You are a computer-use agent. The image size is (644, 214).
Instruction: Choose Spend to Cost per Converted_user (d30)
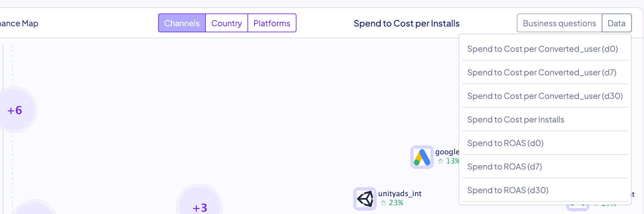(x=545, y=96)
